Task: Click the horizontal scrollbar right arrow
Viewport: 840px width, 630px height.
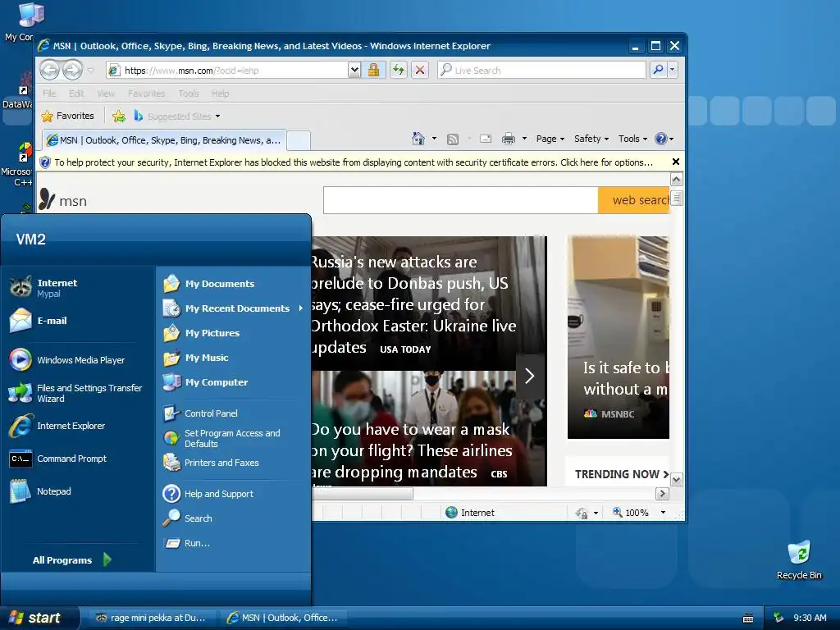Action: tap(662, 493)
